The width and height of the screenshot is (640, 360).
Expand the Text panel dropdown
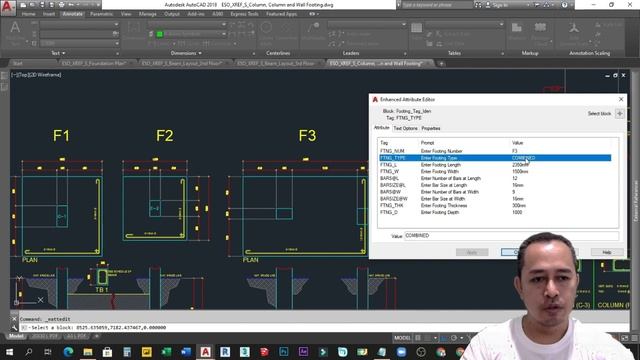(58, 53)
